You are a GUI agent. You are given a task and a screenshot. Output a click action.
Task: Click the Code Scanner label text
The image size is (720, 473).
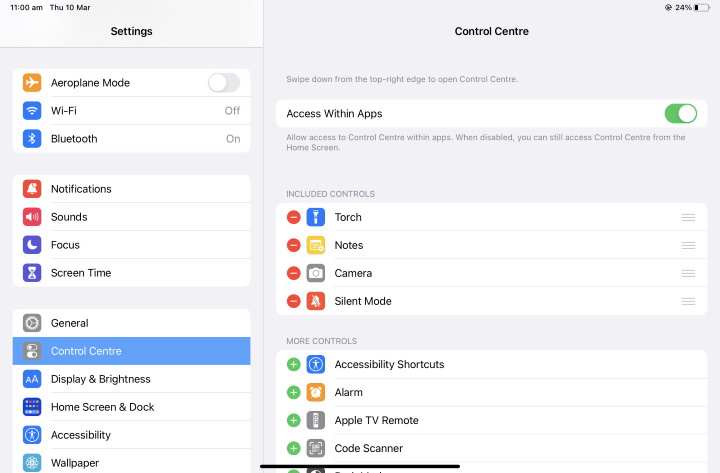pyautogui.click(x=369, y=448)
